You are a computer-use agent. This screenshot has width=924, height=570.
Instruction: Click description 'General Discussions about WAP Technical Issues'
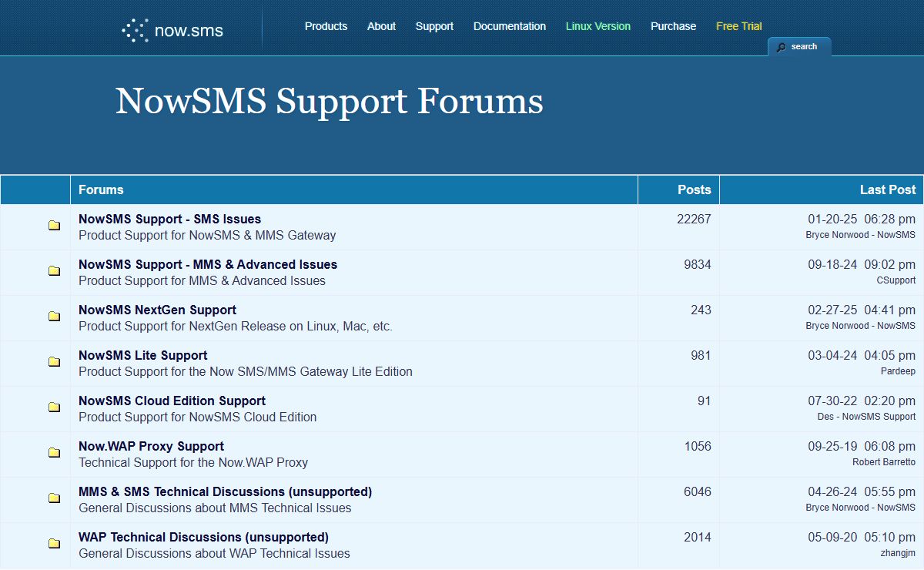(x=214, y=553)
